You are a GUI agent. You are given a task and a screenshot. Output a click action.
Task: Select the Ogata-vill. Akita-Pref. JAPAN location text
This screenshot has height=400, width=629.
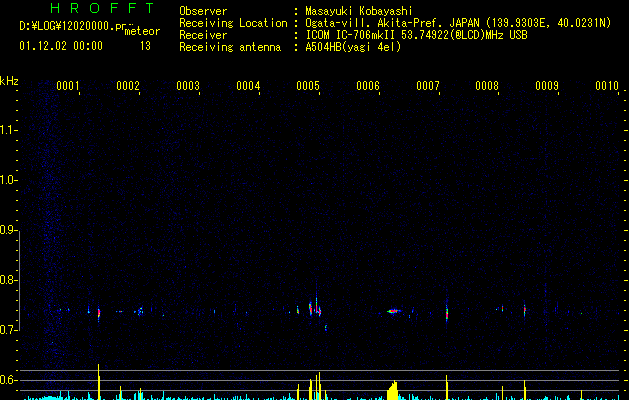tap(458, 23)
